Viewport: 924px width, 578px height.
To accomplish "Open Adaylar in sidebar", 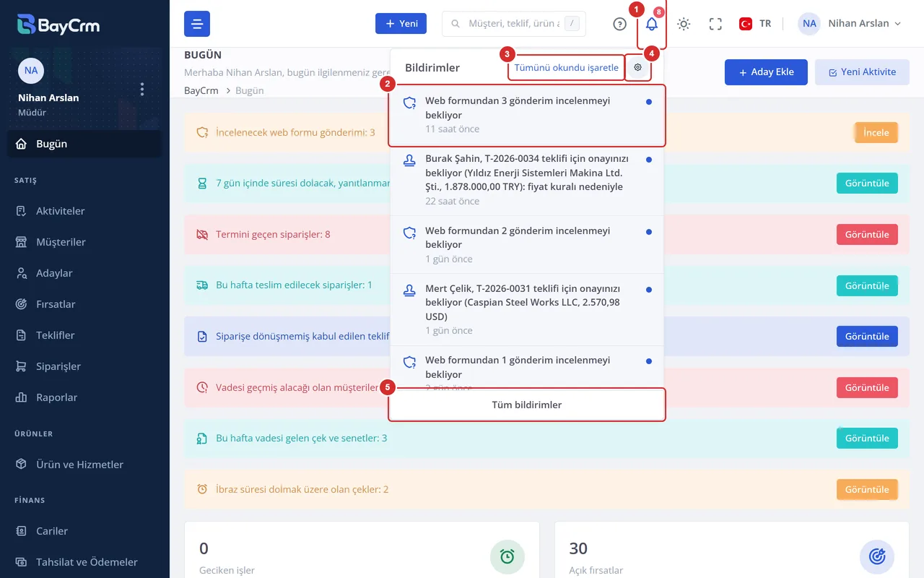I will (84, 273).
